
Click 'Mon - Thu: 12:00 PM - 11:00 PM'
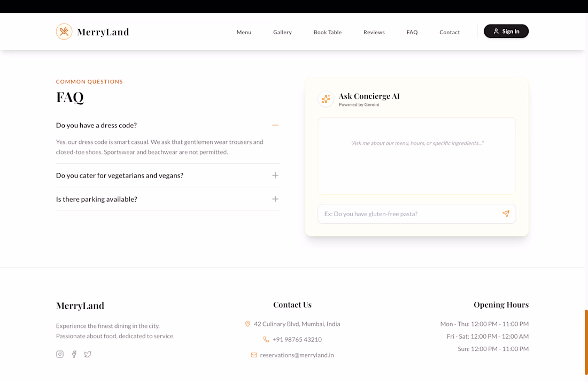click(484, 324)
